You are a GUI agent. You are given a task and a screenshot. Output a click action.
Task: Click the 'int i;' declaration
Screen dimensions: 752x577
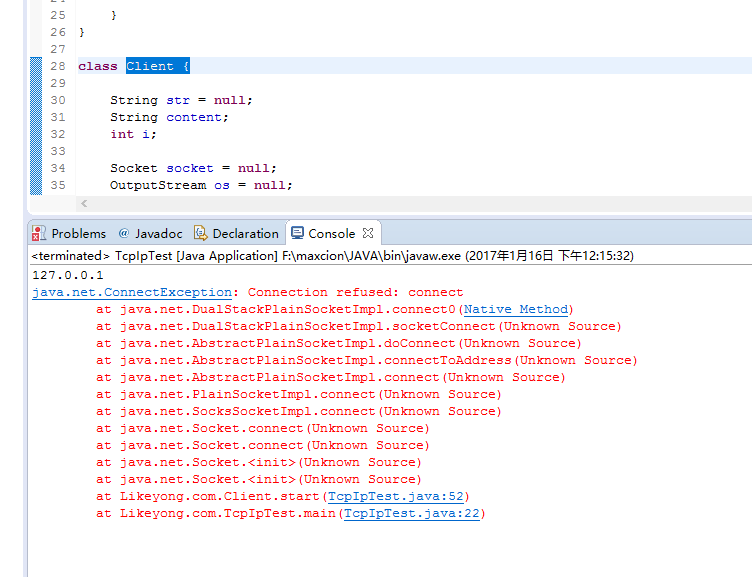[x=133, y=134]
